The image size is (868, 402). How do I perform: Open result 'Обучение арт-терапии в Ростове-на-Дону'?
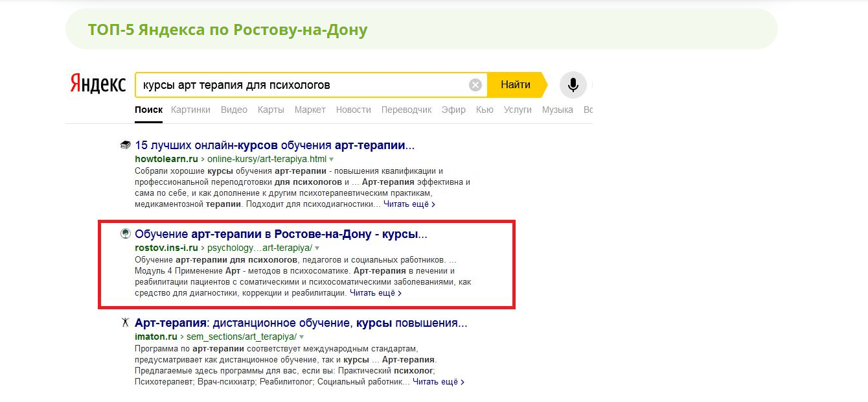tap(281, 234)
